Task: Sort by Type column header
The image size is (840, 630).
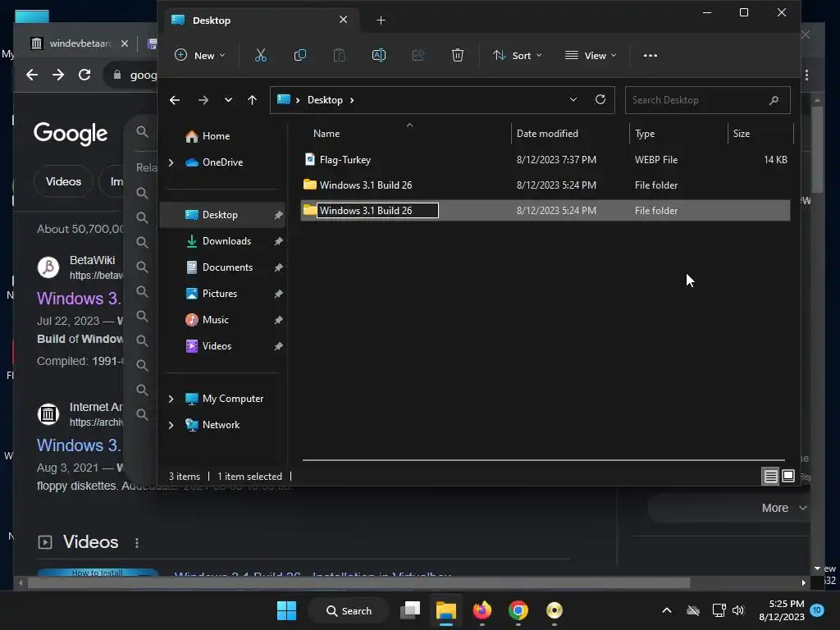Action: pos(645,134)
